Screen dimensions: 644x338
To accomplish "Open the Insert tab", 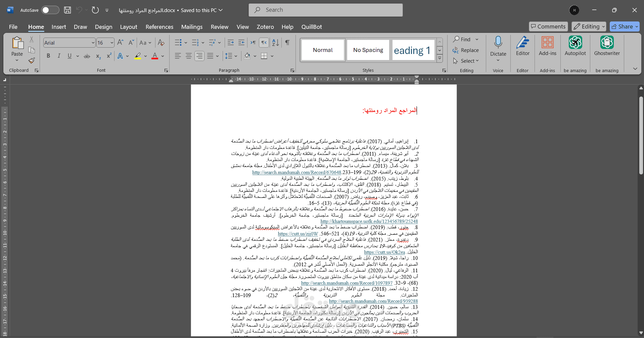I will point(59,27).
